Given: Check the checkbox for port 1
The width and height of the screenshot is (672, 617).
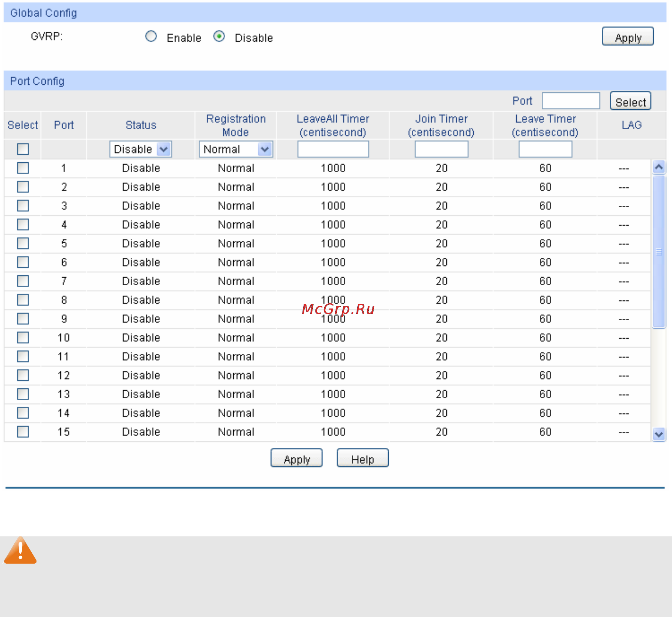Looking at the screenshot, I should pyautogui.click(x=23, y=168).
